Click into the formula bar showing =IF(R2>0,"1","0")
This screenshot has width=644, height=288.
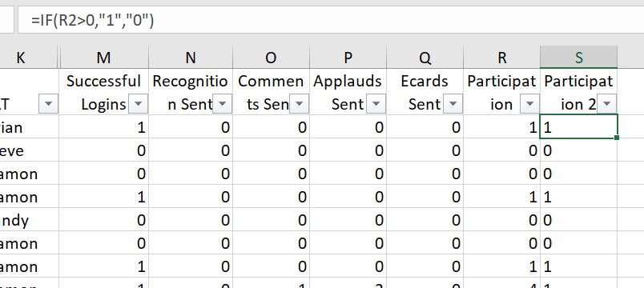click(331, 20)
